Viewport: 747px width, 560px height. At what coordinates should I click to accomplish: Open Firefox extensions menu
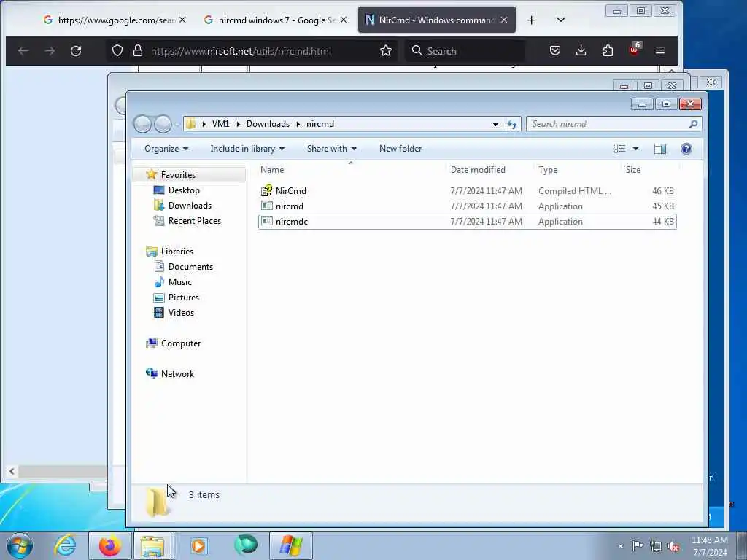click(x=608, y=50)
